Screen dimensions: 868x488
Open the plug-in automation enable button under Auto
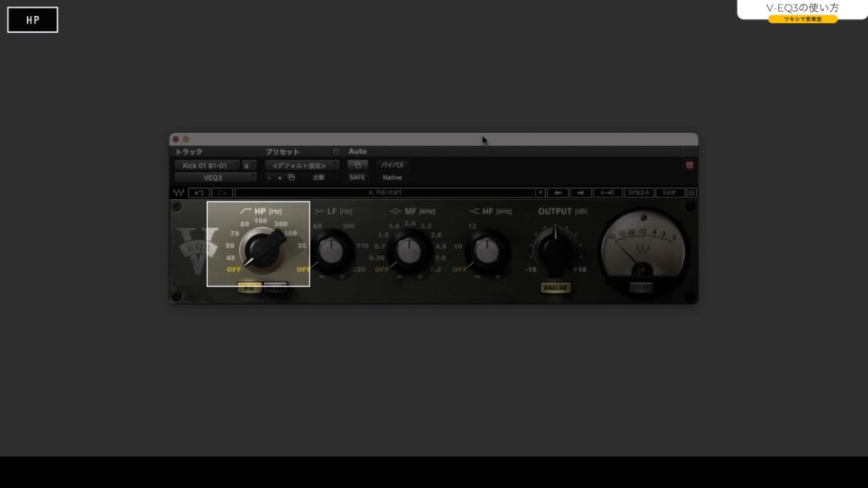tap(357, 165)
